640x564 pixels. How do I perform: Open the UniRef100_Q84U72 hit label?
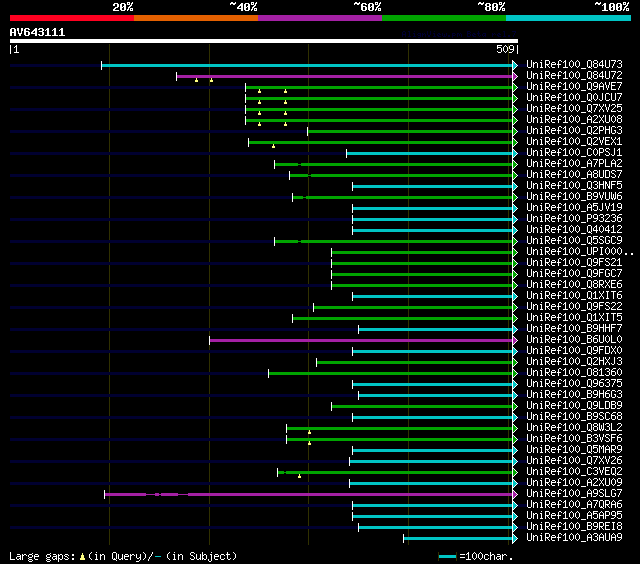[x=574, y=75]
